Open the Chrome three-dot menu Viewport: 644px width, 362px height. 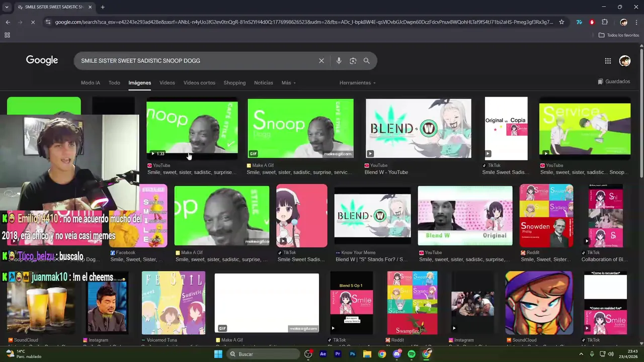point(636,22)
